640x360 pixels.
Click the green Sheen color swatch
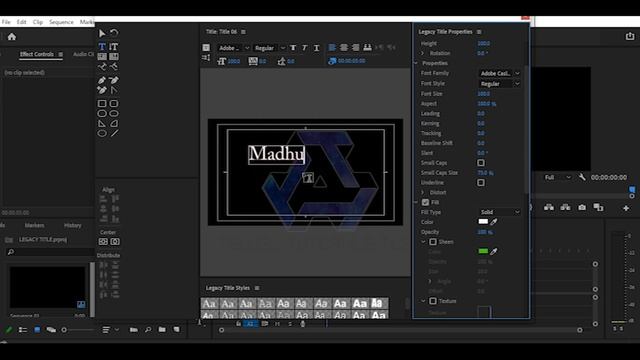click(483, 251)
